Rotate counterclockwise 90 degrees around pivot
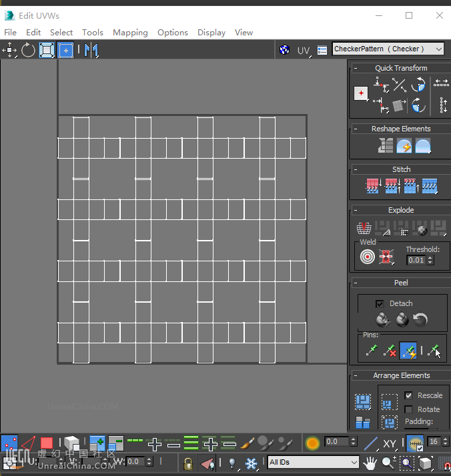 pos(418,85)
